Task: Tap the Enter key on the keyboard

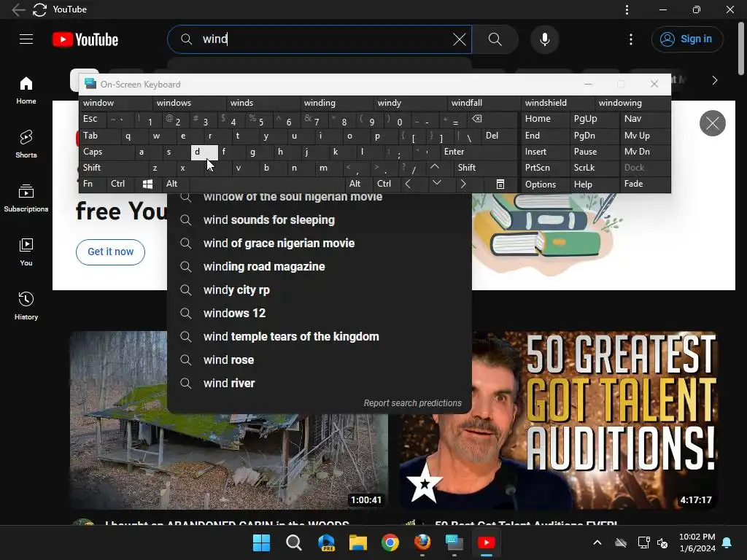Action: [479, 152]
